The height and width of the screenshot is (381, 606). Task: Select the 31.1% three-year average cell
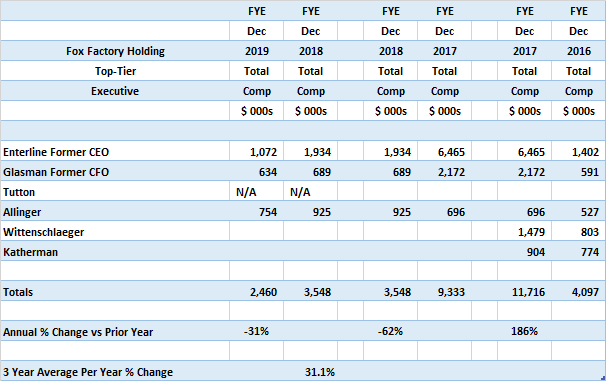tap(311, 372)
